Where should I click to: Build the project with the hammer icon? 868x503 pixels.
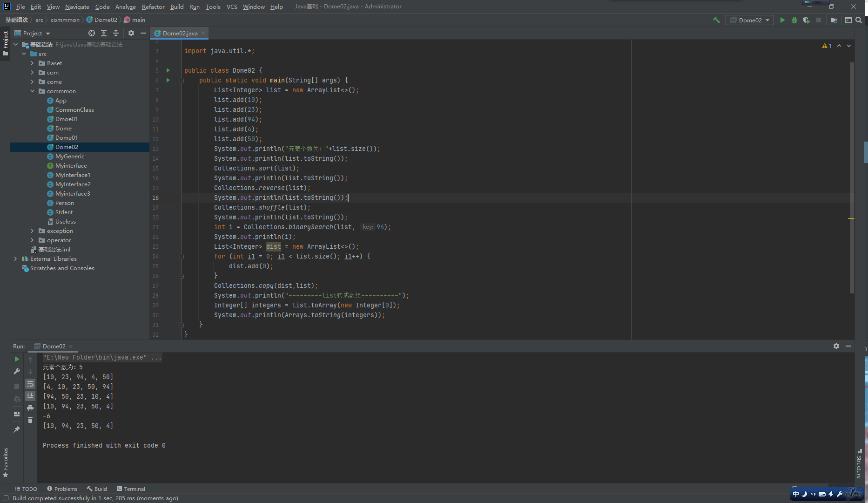[716, 20]
